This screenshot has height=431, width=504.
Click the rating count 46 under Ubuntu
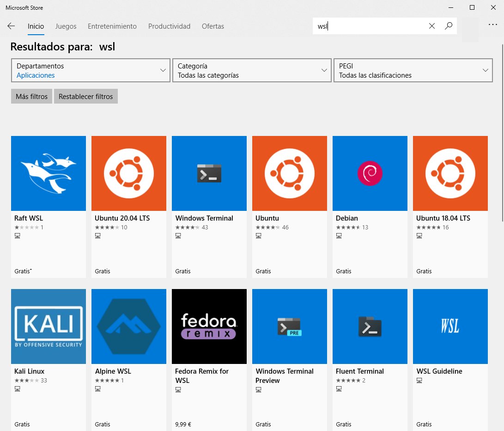pyautogui.click(x=285, y=227)
